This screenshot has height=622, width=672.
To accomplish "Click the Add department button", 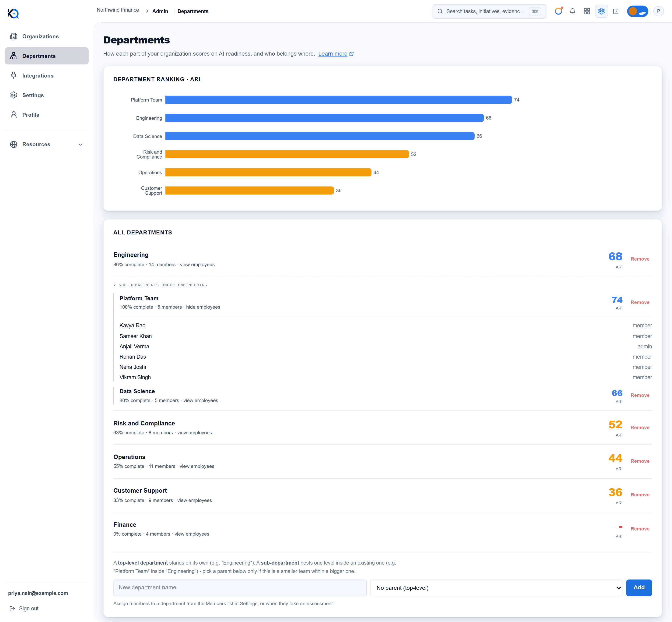I will point(639,588).
